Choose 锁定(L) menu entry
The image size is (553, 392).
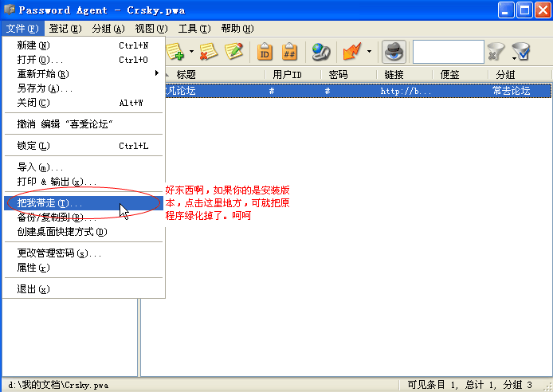pos(84,146)
